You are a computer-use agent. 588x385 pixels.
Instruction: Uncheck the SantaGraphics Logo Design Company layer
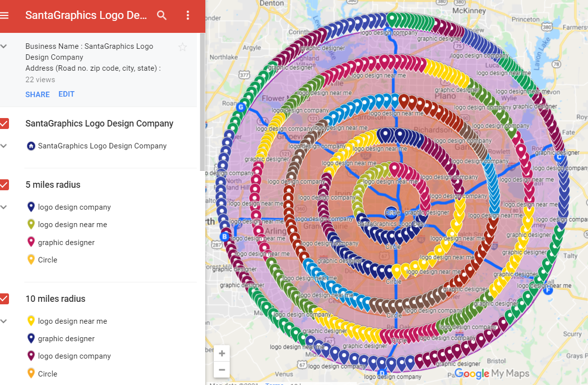click(x=5, y=124)
